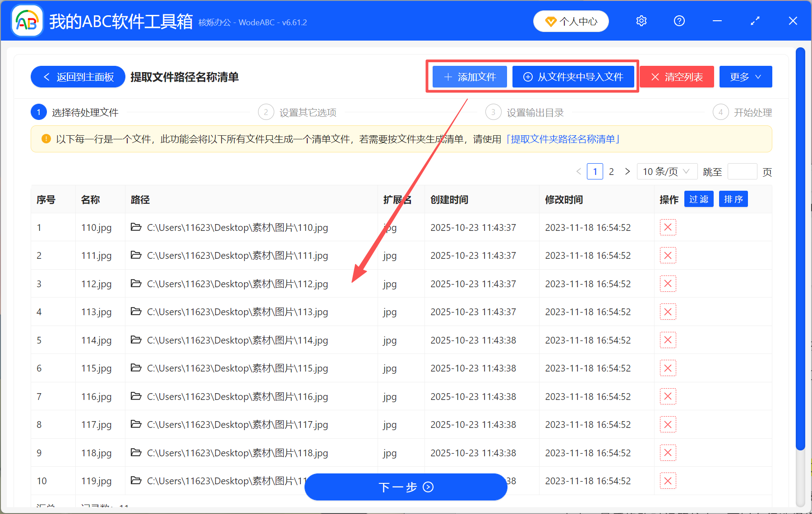Click the next page chevron arrow
The image size is (812, 514).
click(627, 171)
